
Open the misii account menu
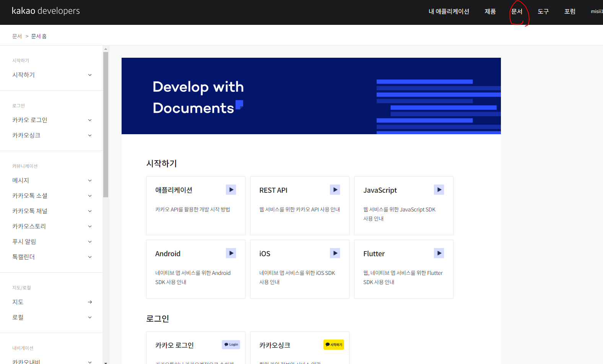pyautogui.click(x=596, y=11)
